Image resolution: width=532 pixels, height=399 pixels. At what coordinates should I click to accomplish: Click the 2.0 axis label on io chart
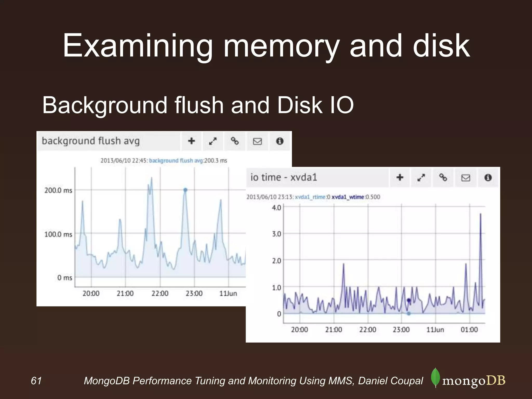pyautogui.click(x=277, y=261)
